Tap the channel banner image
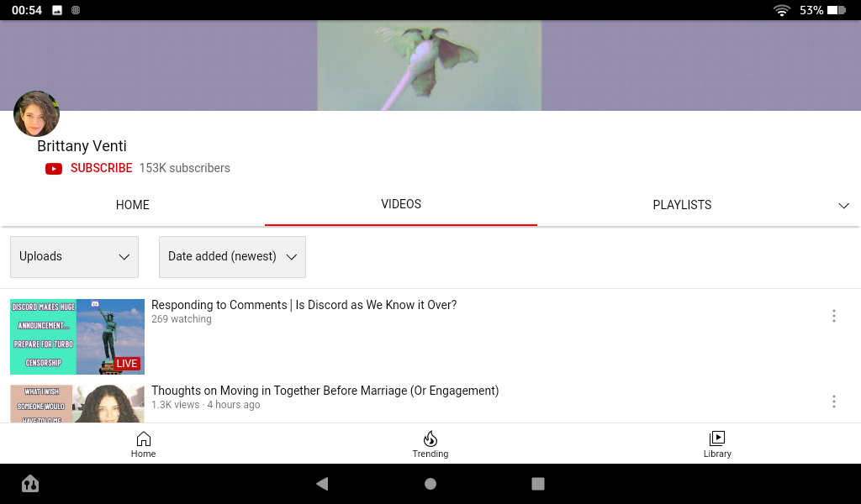Viewport: 861px width, 504px height. pyautogui.click(x=430, y=66)
